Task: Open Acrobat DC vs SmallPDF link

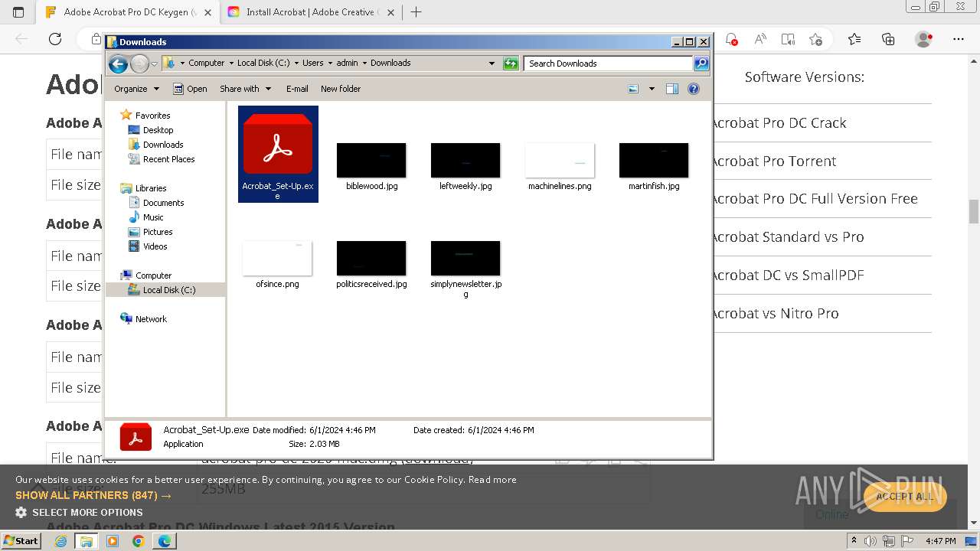Action: click(x=787, y=275)
